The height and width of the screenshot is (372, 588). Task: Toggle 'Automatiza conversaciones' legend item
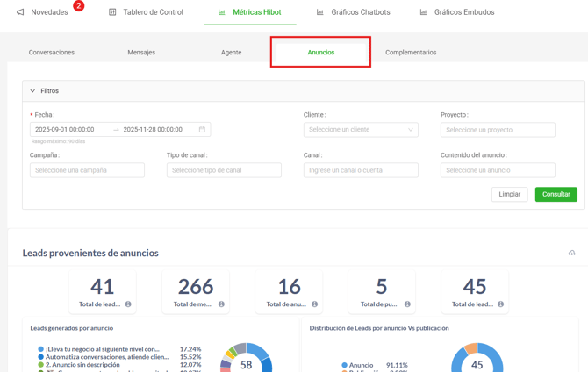click(105, 357)
